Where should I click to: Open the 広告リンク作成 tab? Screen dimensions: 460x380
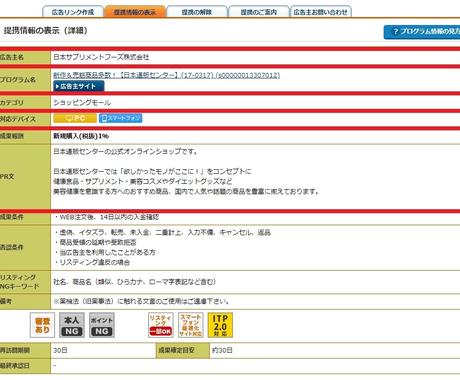click(x=73, y=12)
